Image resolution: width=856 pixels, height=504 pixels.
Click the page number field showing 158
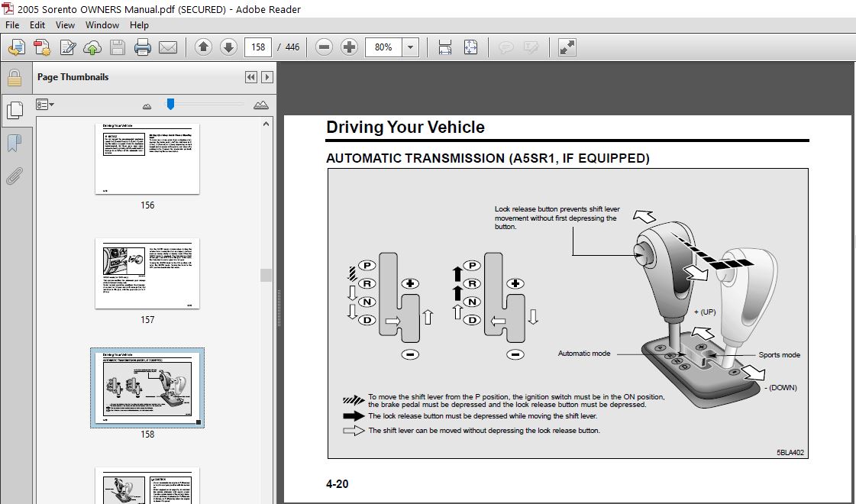click(x=258, y=47)
